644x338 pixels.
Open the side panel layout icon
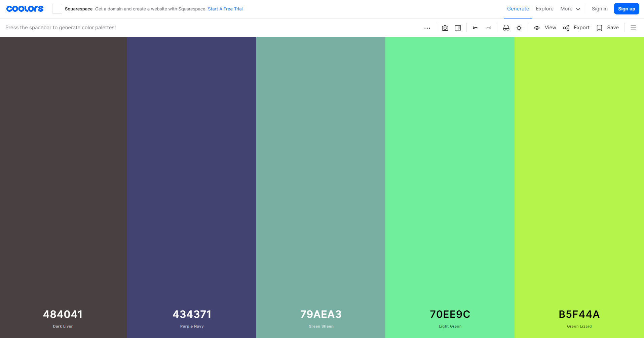(458, 28)
